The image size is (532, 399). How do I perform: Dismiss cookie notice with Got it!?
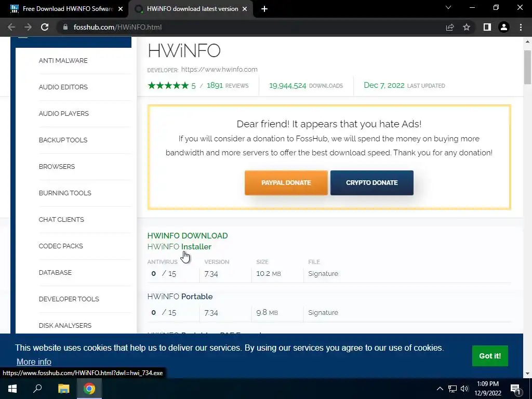[490, 356]
